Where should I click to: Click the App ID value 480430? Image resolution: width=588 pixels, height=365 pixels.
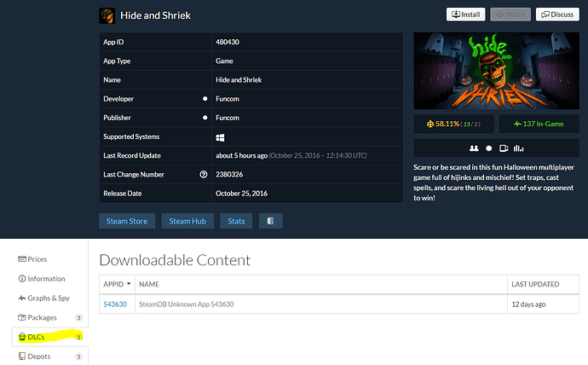228,42
